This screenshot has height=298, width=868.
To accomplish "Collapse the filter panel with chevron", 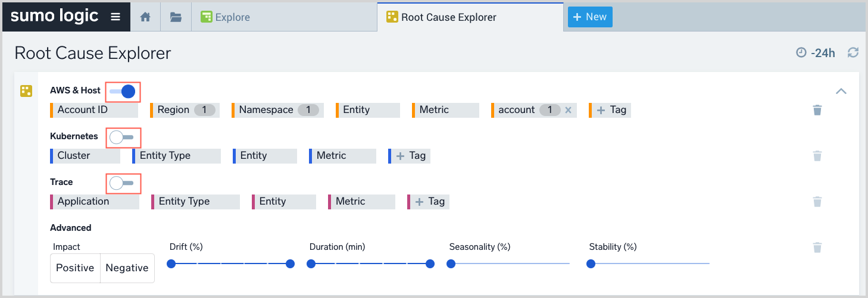I will (841, 92).
